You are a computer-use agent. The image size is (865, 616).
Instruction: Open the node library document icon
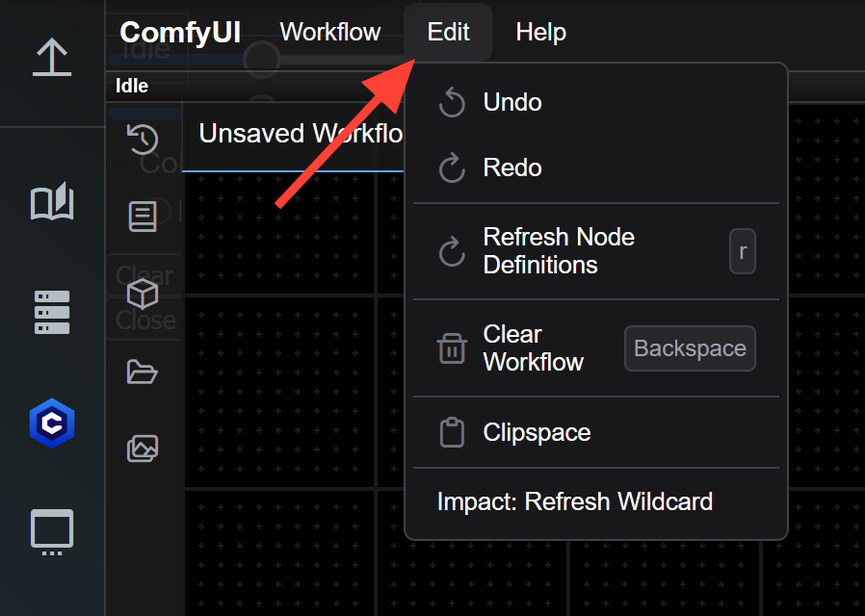(143, 217)
